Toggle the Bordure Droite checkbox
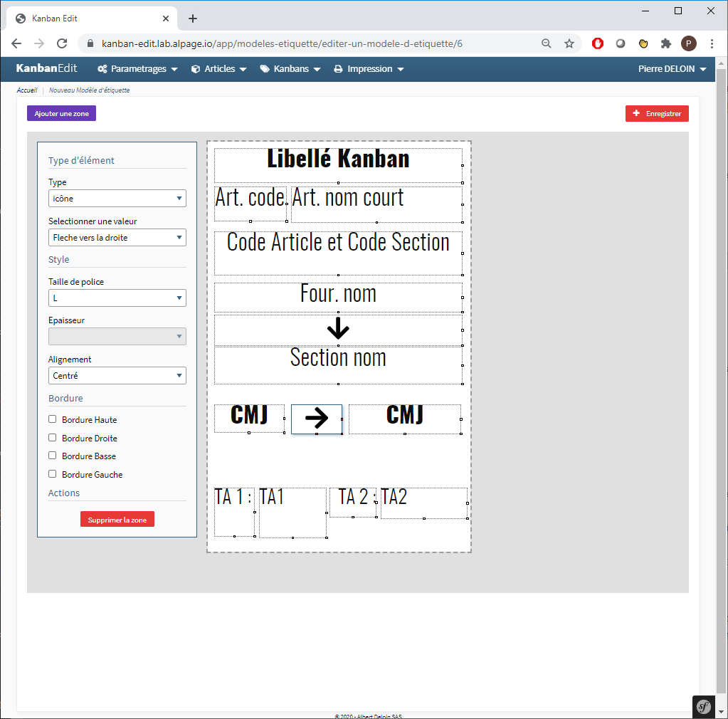Viewport: 728px width, 719px height. [x=52, y=438]
